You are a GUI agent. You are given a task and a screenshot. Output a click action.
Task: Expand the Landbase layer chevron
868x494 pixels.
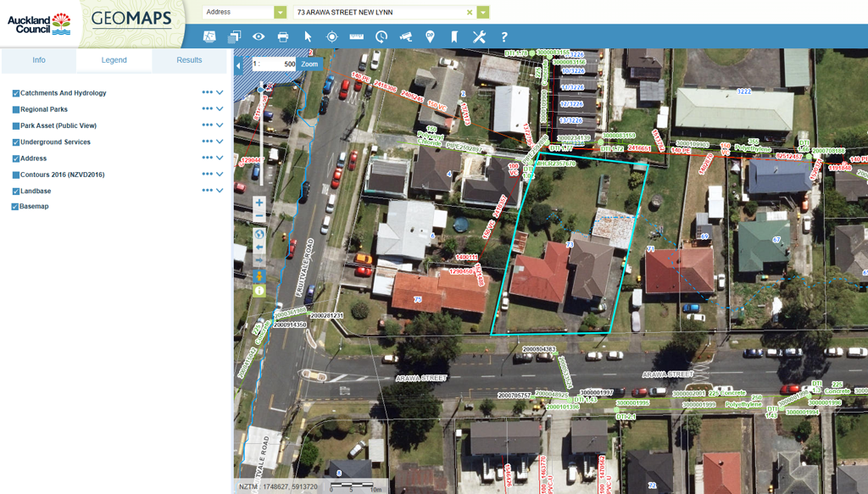[x=220, y=191]
